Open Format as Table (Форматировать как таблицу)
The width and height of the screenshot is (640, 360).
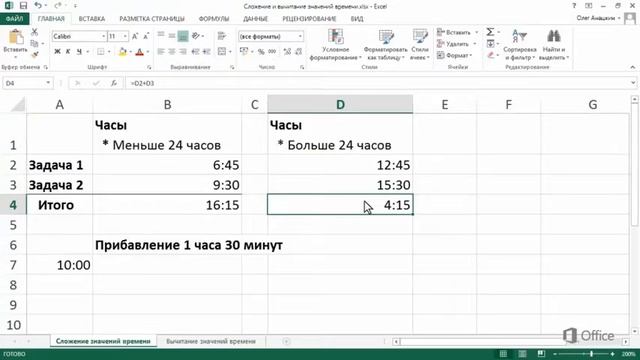(x=385, y=45)
